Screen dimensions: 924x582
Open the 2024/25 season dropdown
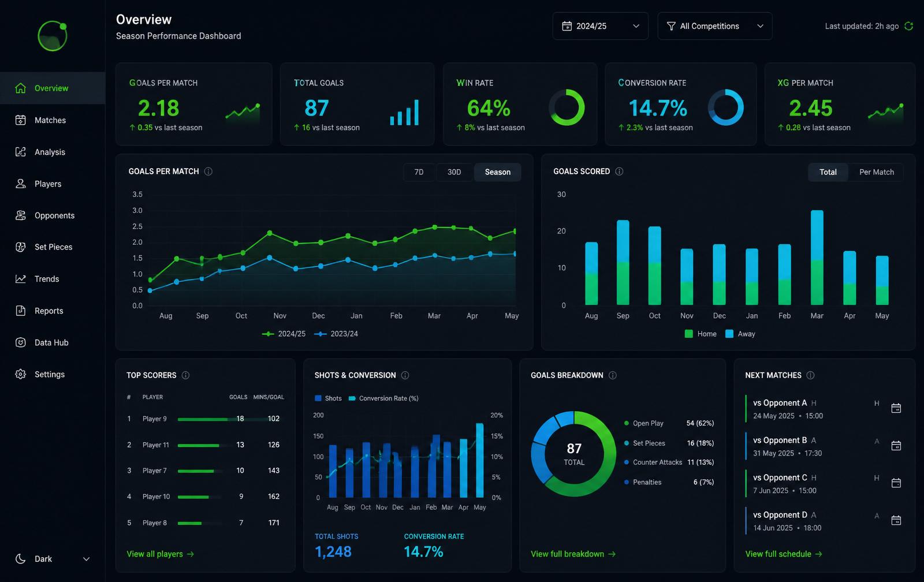click(601, 26)
